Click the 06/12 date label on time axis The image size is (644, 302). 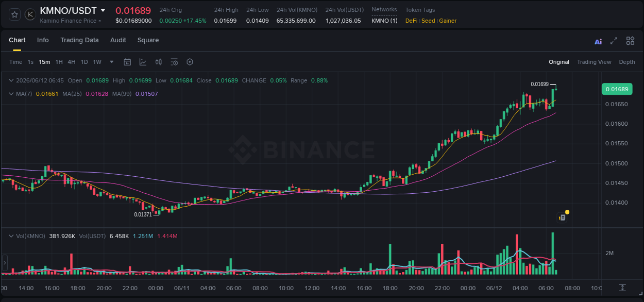tap(494, 288)
